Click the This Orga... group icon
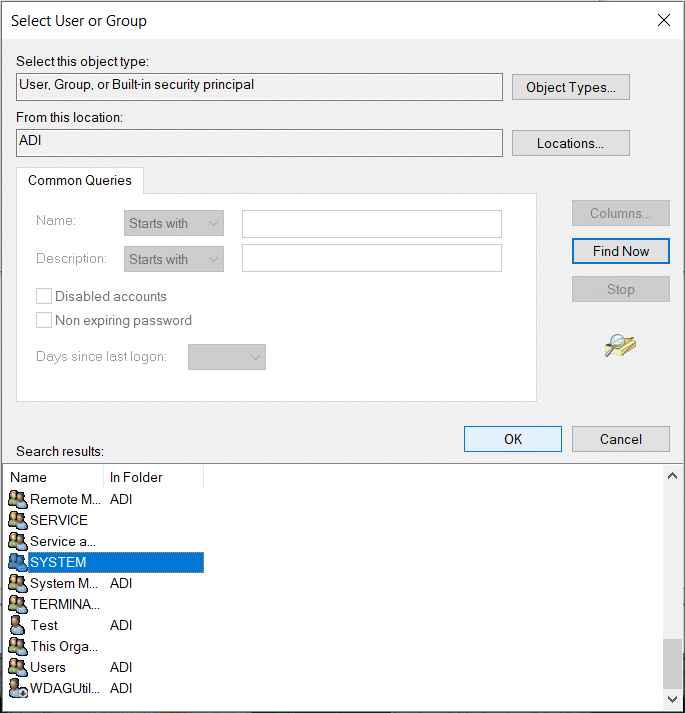Image resolution: width=685 pixels, height=713 pixels. (17, 646)
